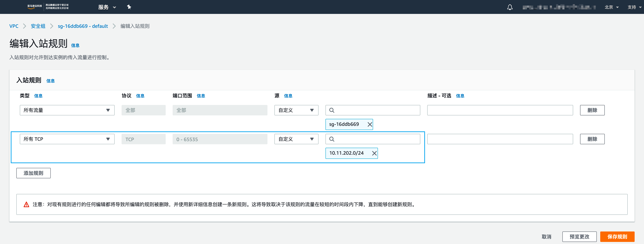Click the magnifier in the first rule's source search

(x=332, y=110)
